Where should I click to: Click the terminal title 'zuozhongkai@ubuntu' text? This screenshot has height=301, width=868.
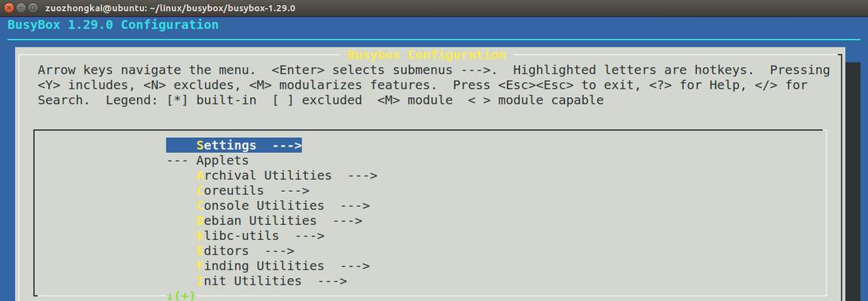94,8
